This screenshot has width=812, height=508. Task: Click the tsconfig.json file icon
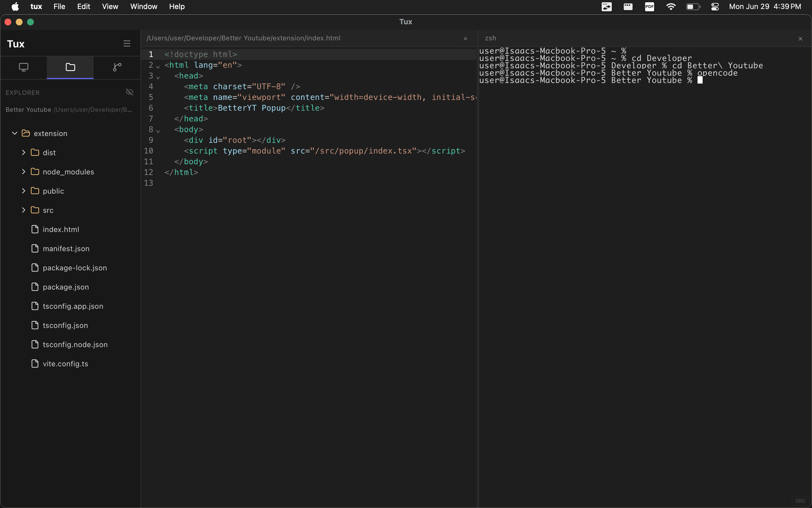(x=35, y=325)
